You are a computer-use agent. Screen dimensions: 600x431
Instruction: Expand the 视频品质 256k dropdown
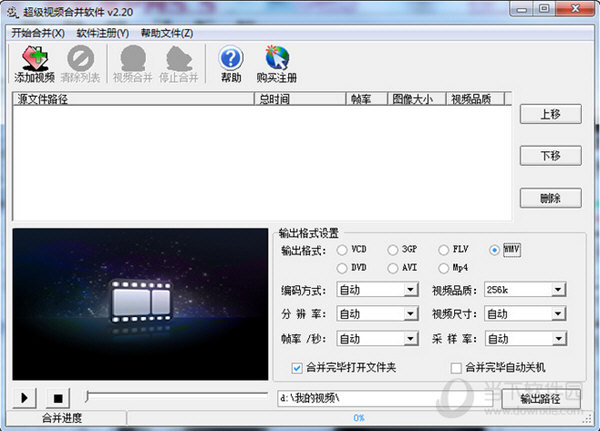(558, 290)
